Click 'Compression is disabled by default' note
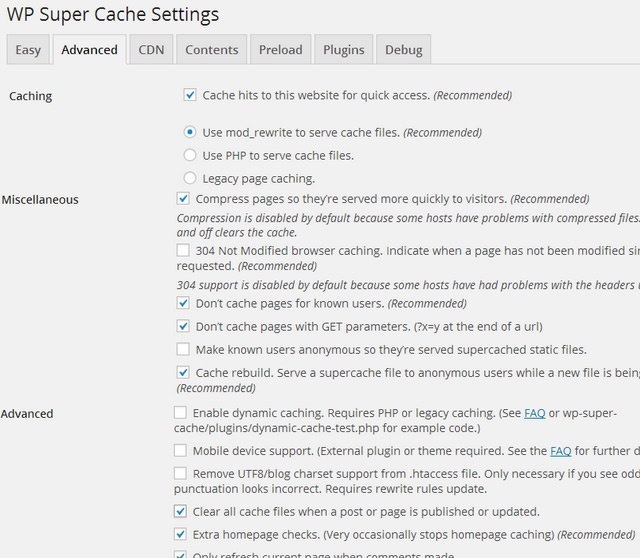This screenshot has height=558, width=640. point(408,225)
